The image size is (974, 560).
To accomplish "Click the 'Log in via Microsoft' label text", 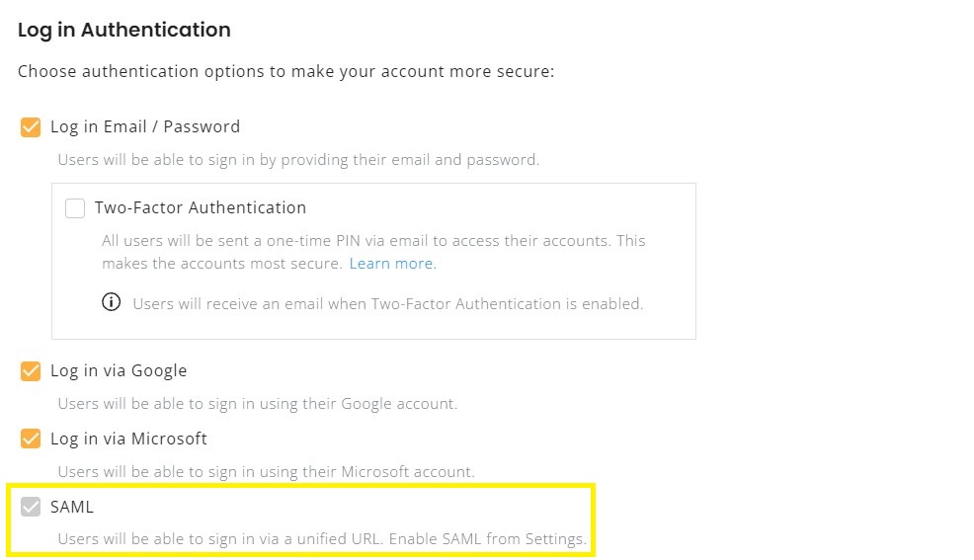I will pyautogui.click(x=128, y=439).
